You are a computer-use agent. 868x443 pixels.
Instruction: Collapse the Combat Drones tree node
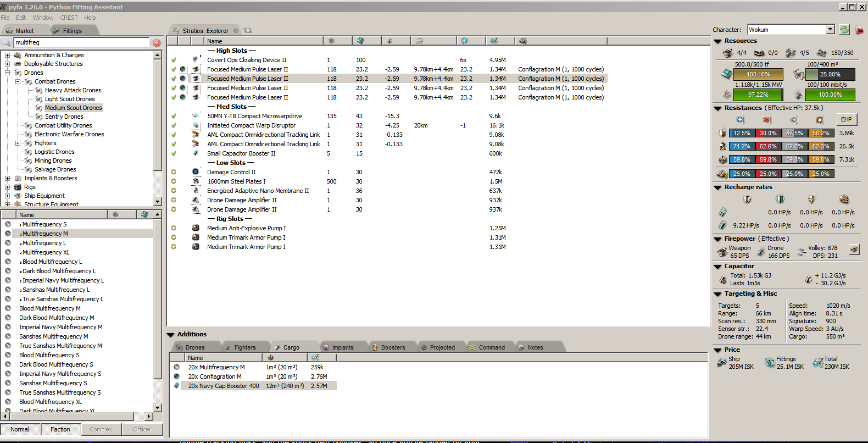point(18,81)
